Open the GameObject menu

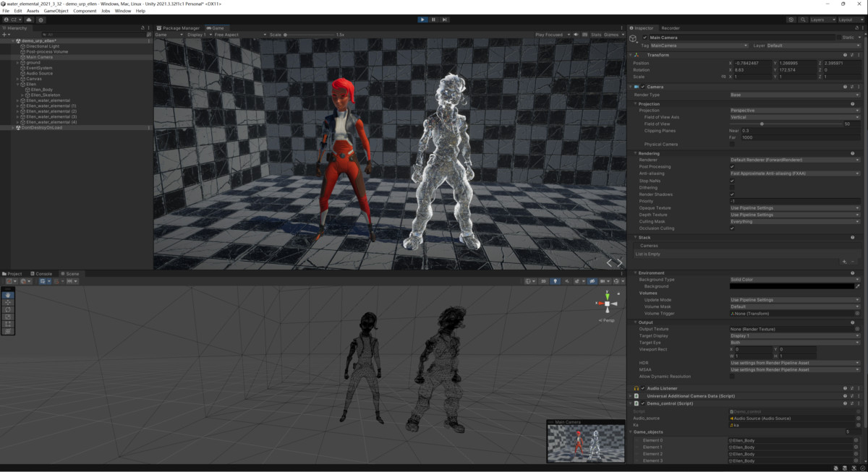click(x=56, y=11)
